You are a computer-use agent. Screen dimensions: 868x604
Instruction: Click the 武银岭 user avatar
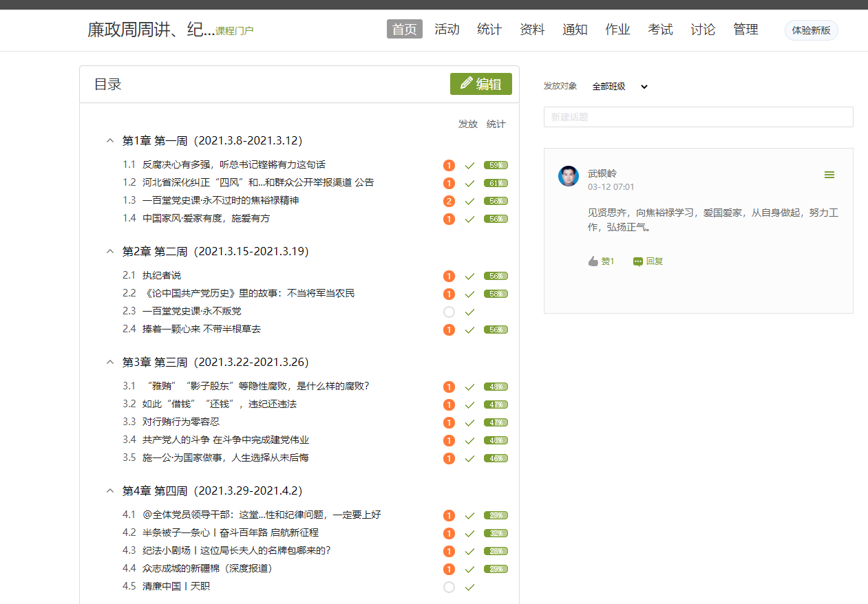pos(569,176)
